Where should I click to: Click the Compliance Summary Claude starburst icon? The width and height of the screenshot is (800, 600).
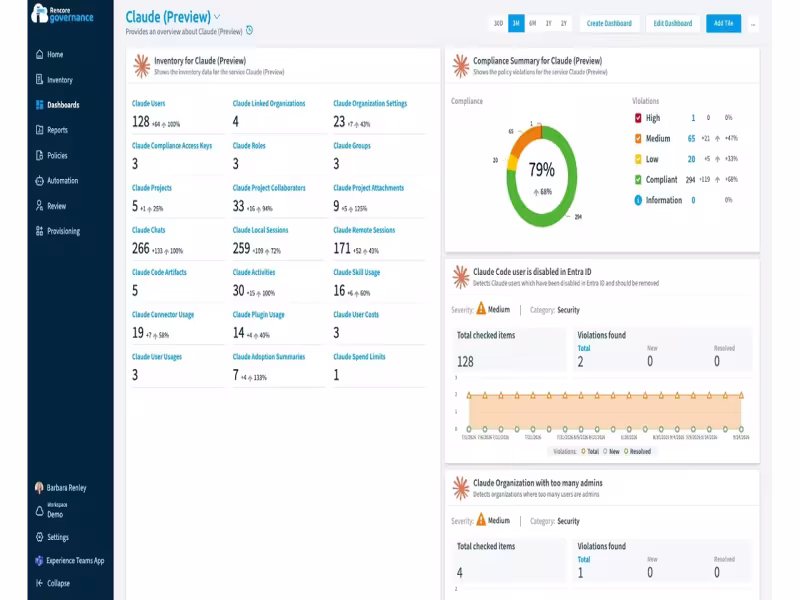(461, 66)
